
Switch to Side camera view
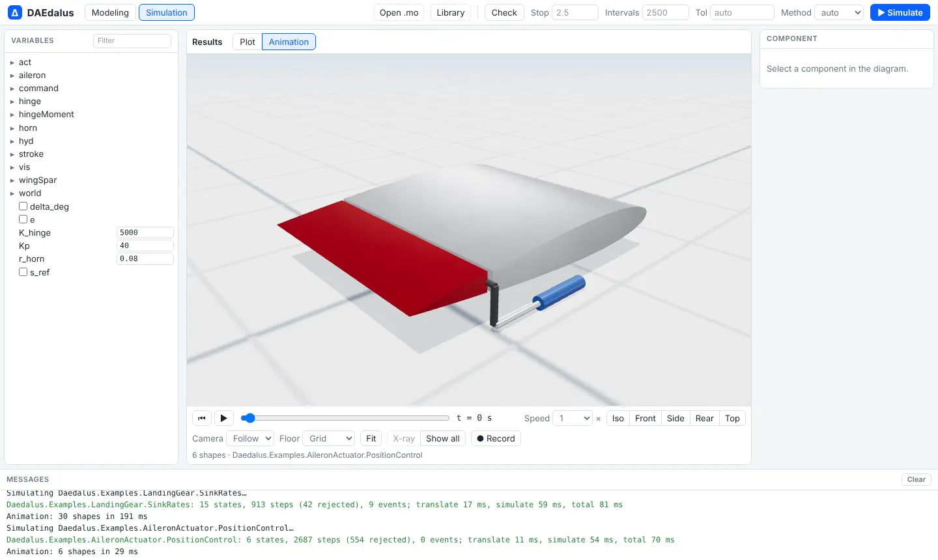(x=675, y=418)
